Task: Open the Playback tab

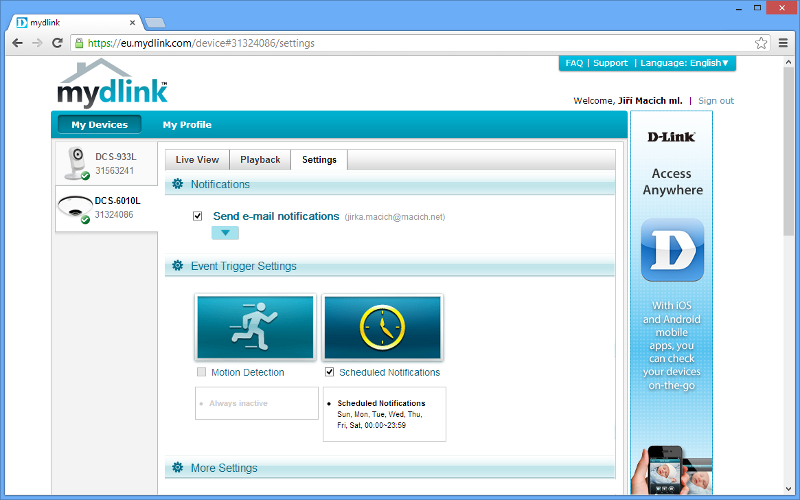Action: pyautogui.click(x=260, y=160)
